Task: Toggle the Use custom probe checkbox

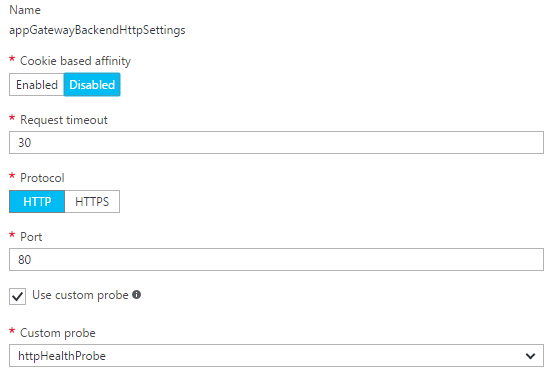Action: click(x=17, y=296)
